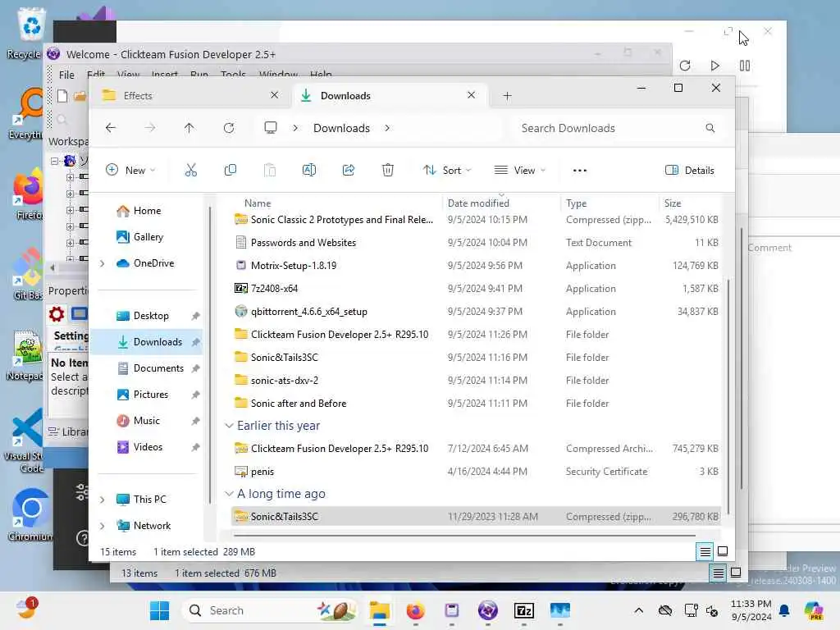
Task: Open the New dropdown menu
Action: point(130,171)
